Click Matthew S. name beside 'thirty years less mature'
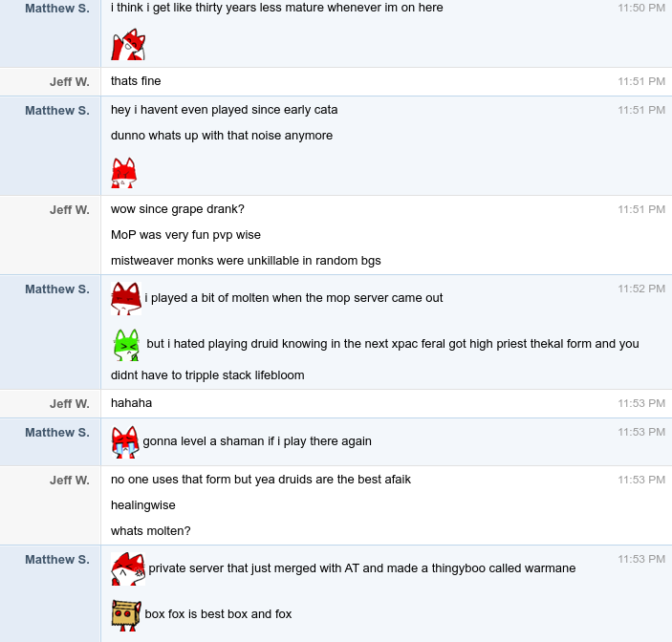The height and width of the screenshot is (642, 672). (57, 9)
